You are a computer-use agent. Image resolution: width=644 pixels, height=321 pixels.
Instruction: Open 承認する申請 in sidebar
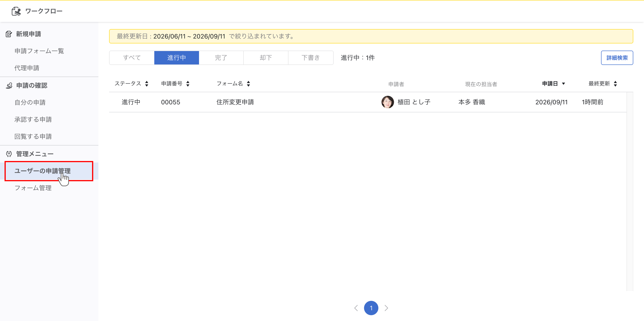33,119
